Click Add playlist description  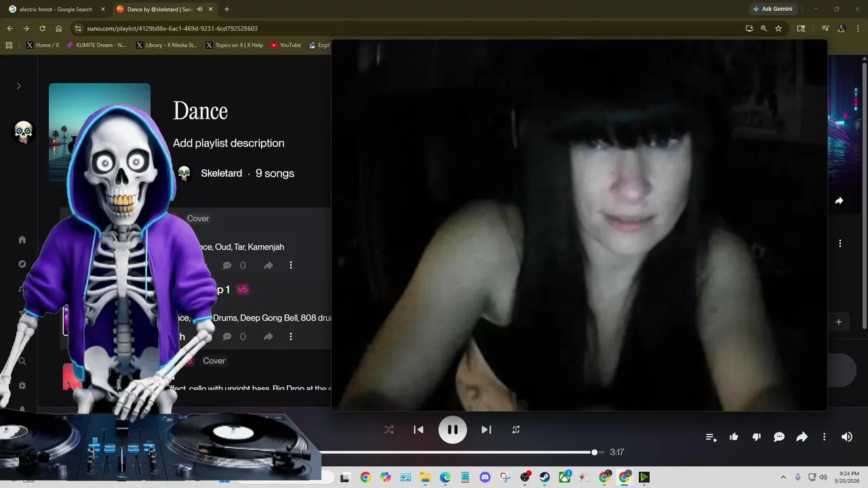[x=229, y=143]
